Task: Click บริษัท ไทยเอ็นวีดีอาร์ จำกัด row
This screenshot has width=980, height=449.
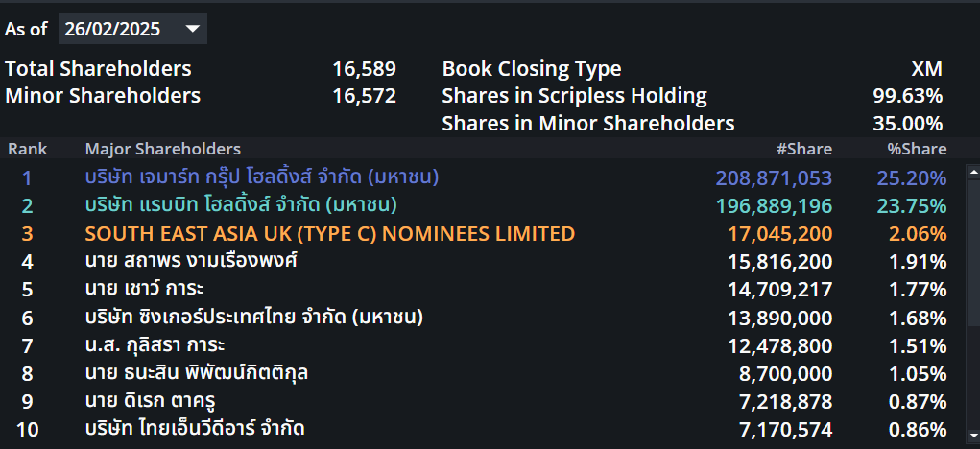Action: tap(195, 429)
